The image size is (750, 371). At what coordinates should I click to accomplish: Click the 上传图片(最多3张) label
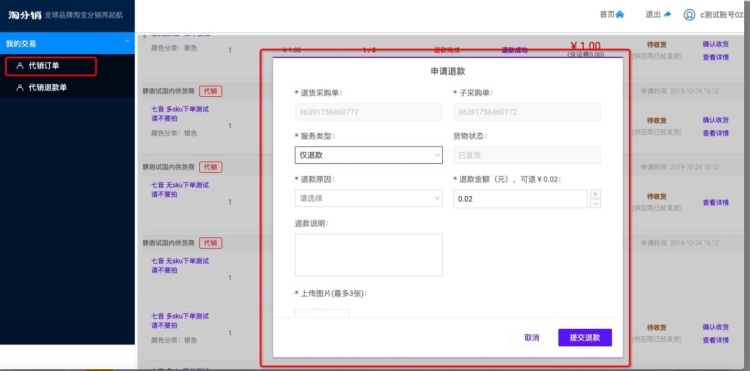[334, 293]
